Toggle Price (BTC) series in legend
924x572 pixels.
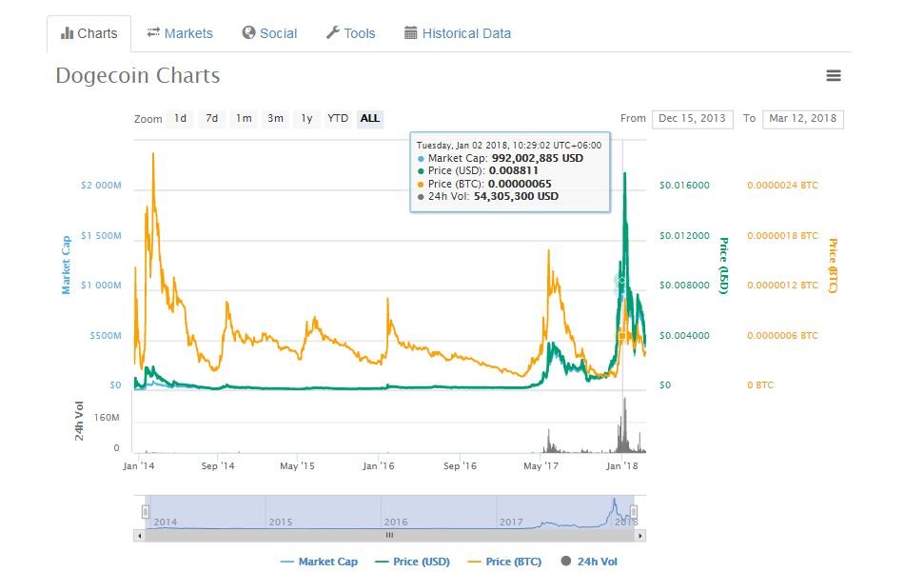tap(504, 562)
